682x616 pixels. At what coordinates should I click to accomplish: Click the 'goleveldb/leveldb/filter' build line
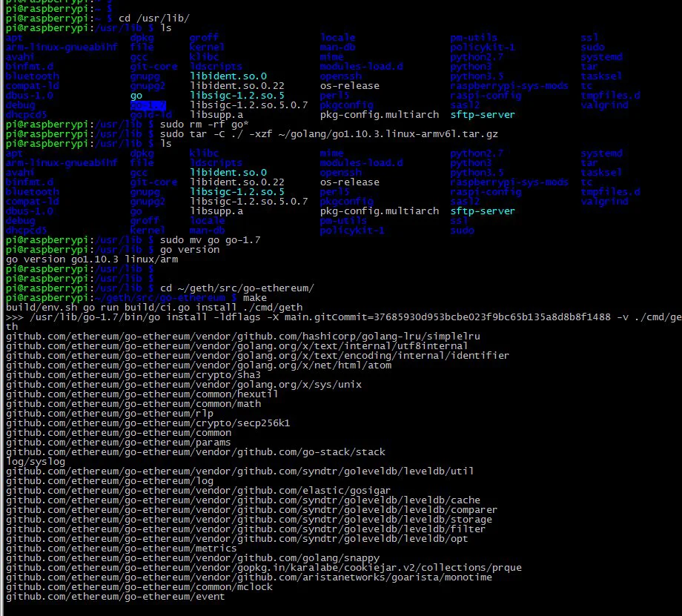(246, 529)
